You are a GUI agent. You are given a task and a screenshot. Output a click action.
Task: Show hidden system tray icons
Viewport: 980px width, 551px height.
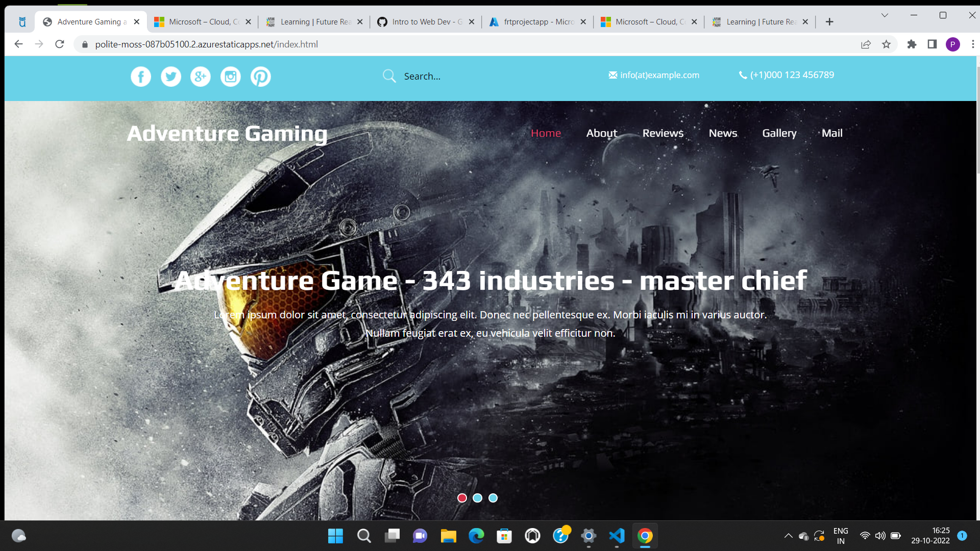coord(788,536)
